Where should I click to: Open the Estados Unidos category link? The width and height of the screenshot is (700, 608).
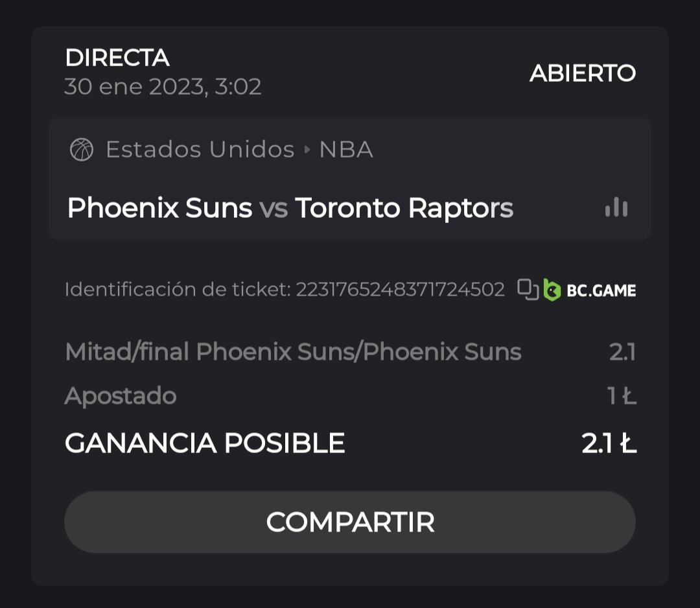(x=200, y=150)
